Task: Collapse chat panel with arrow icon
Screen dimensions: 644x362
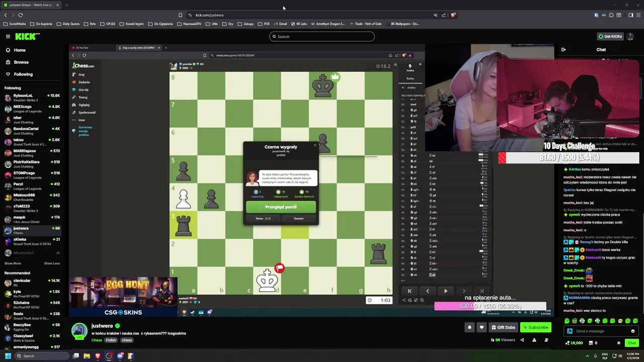Action: (x=563, y=49)
